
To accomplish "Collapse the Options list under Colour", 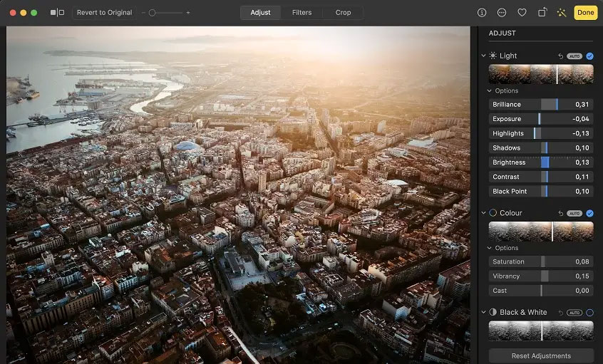I will click(x=490, y=248).
